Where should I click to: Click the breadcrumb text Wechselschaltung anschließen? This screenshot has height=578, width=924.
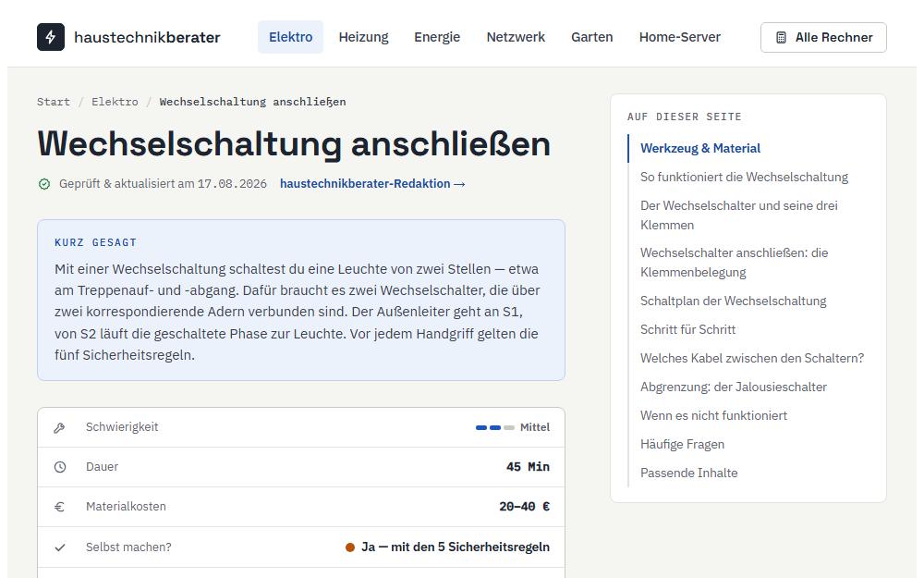pyautogui.click(x=253, y=102)
